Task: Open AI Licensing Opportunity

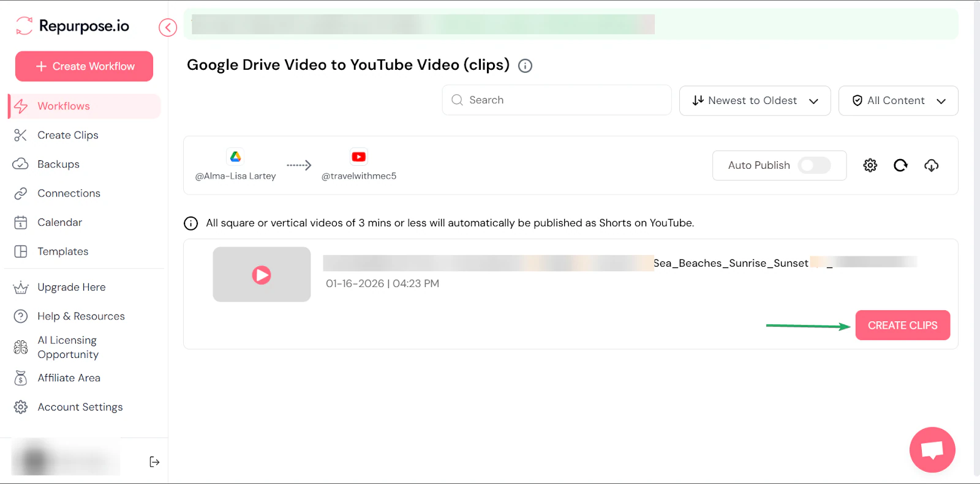Action: [68, 347]
